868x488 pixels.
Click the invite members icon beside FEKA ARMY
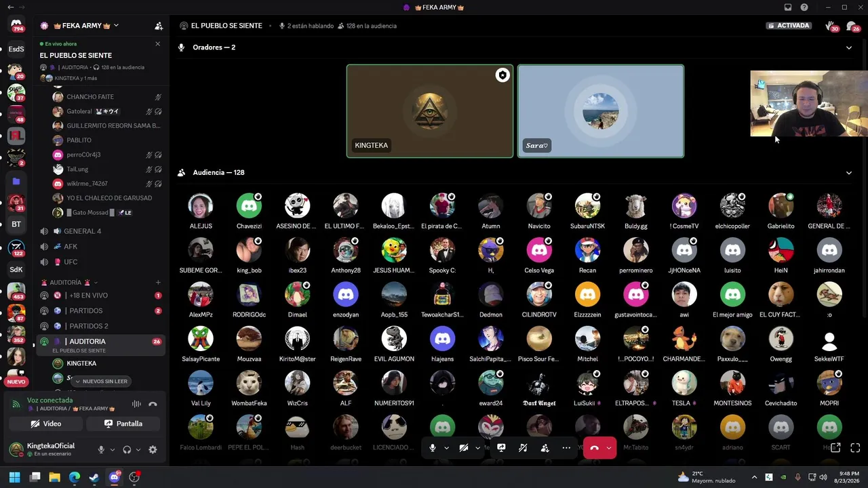pos(159,26)
